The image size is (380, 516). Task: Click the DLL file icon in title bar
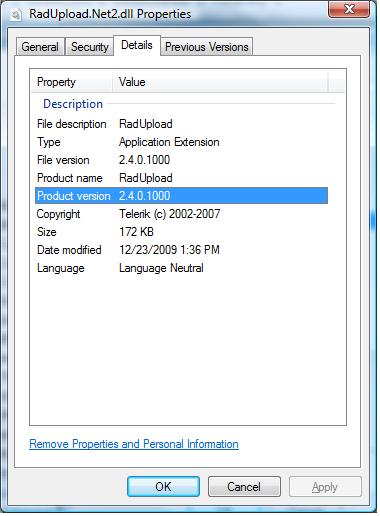click(x=16, y=15)
